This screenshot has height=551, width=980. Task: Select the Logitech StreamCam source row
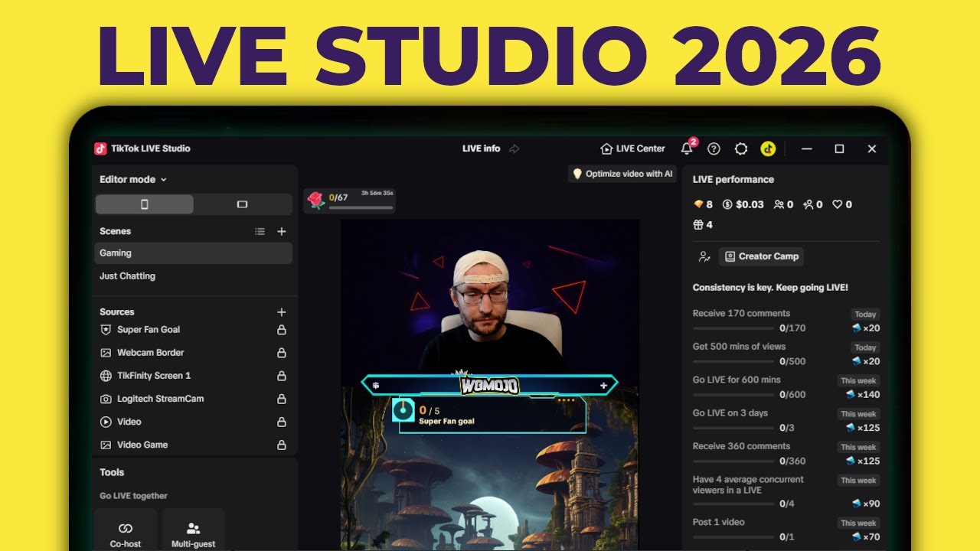[194, 399]
